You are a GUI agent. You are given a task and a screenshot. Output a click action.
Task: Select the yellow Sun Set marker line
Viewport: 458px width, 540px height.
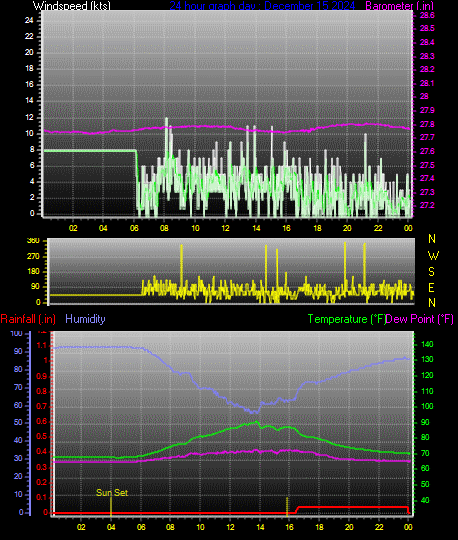[x=111, y=506]
